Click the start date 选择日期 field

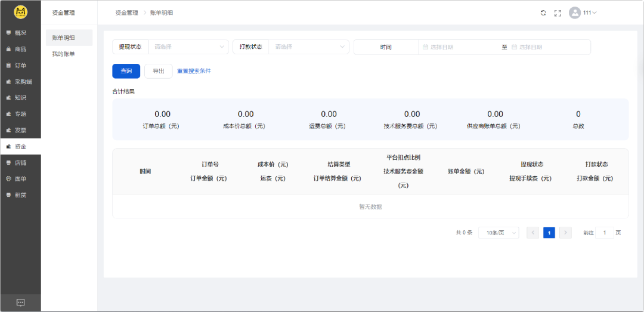460,47
